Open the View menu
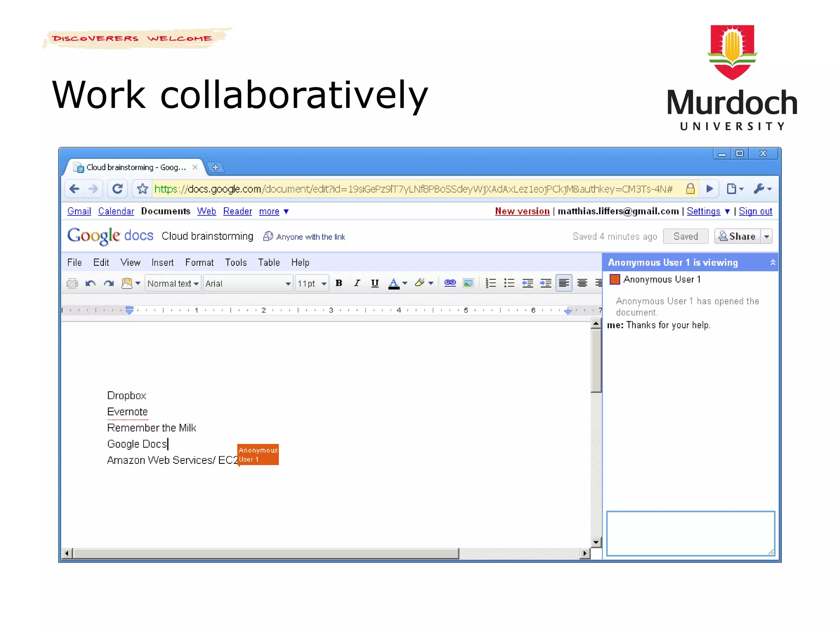 [x=130, y=262]
